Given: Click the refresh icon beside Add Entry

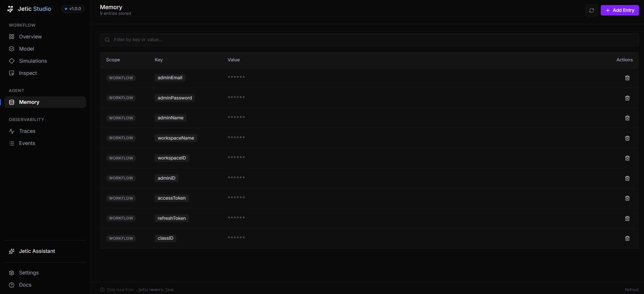Looking at the screenshot, I should 591,10.
